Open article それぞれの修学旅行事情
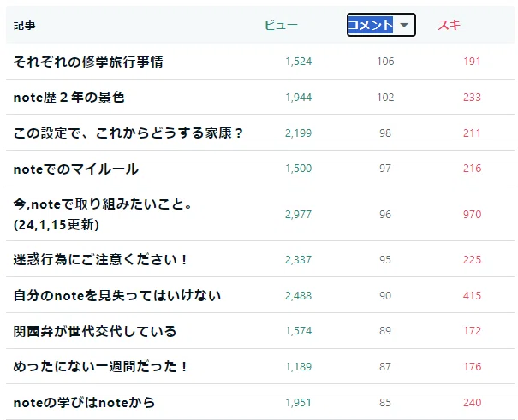This screenshot has height=420, width=518. (x=88, y=62)
